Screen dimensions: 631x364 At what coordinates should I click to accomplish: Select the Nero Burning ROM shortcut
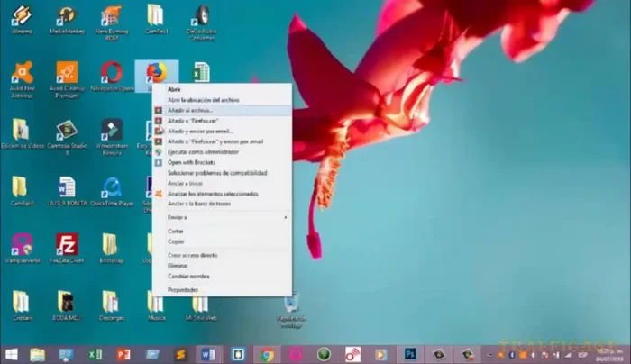(x=112, y=23)
